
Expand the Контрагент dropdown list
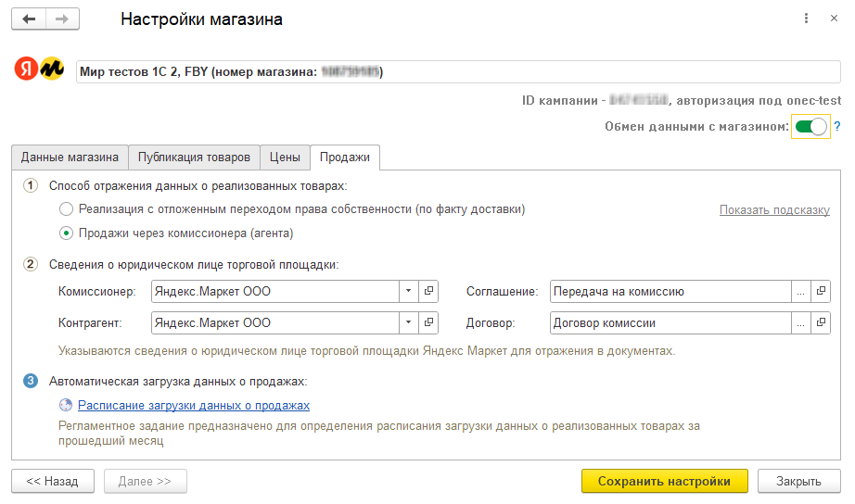(409, 323)
